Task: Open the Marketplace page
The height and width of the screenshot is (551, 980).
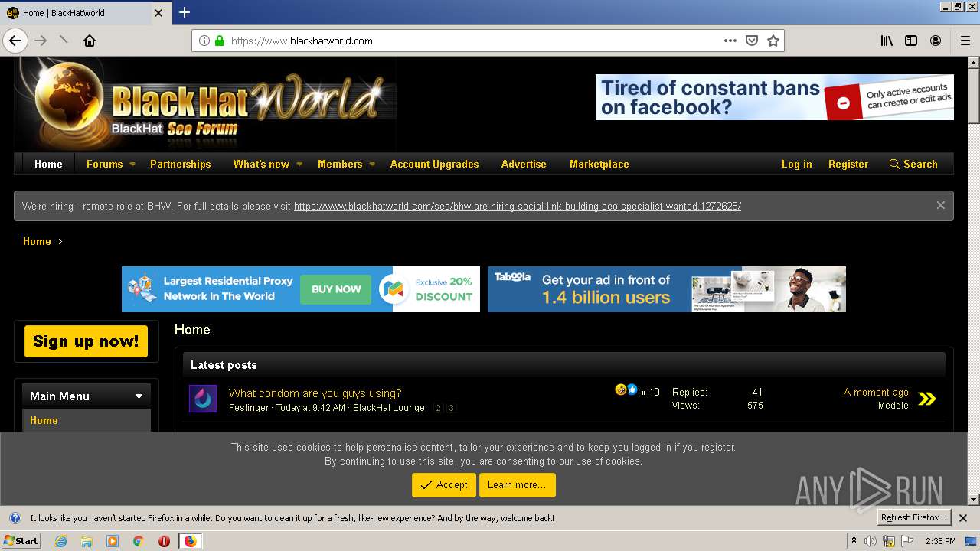Action: click(599, 164)
